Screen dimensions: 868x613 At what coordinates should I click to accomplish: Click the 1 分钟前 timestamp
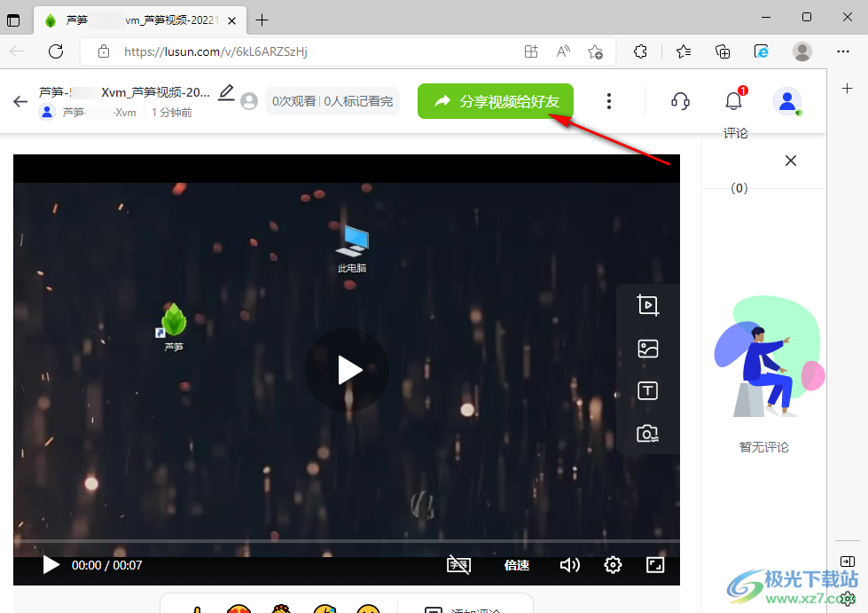(172, 113)
